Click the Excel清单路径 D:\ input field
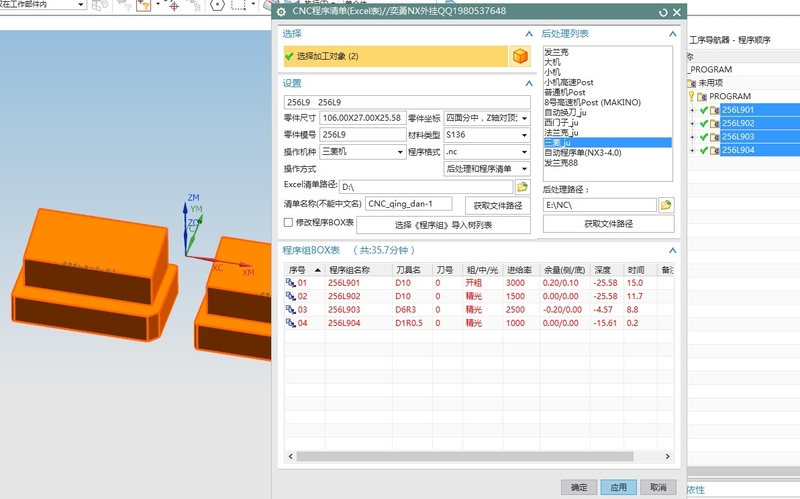Viewport: 800px width, 499px height. [426, 187]
